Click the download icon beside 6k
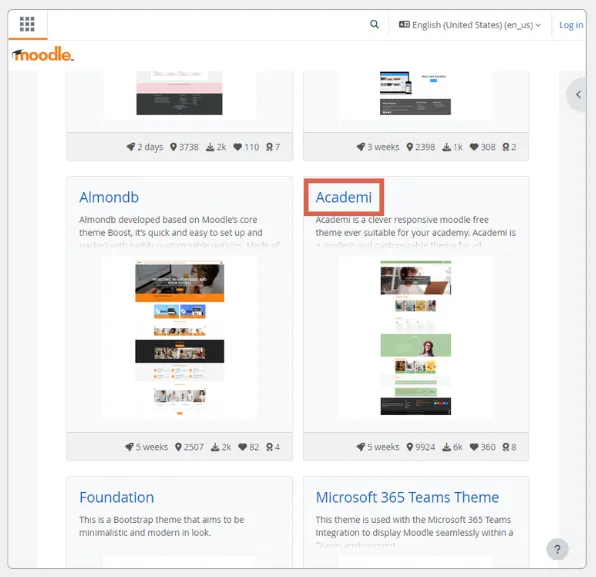Screen dimensions: 596x577 [x=447, y=447]
